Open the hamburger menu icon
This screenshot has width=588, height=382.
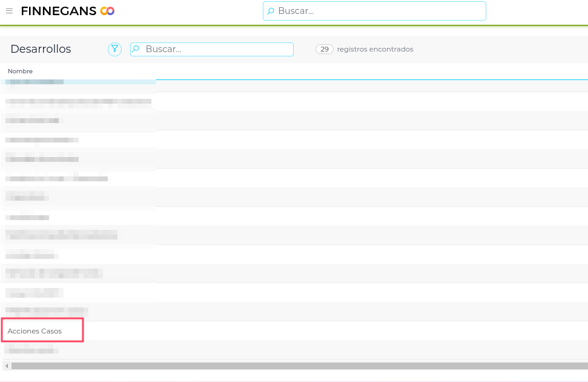[x=9, y=11]
